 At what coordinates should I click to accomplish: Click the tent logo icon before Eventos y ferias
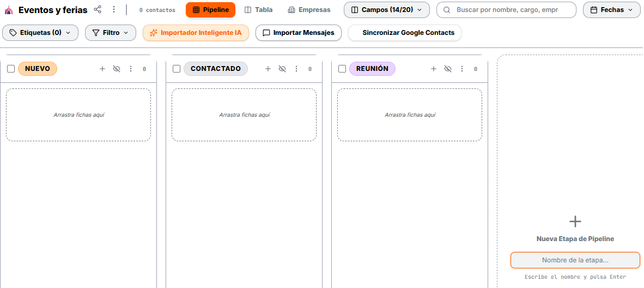coord(9,10)
